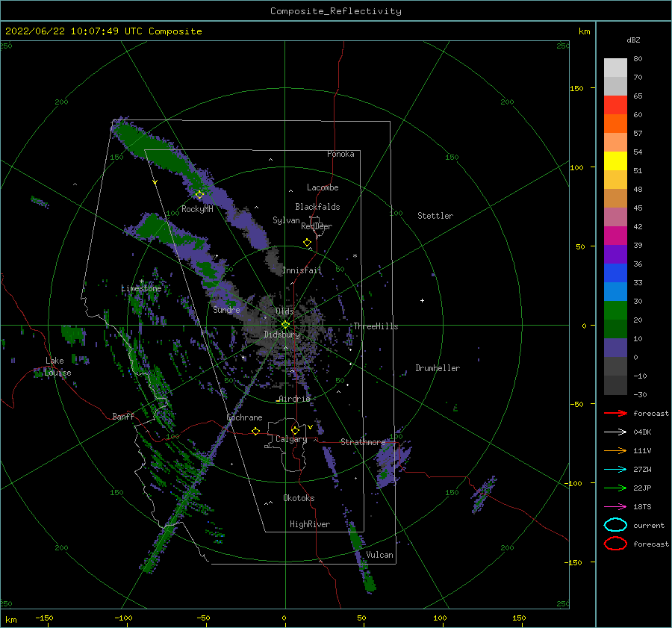The image size is (672, 628).
Task: Click the Composite_Reflectivity title
Action: [x=335, y=11]
